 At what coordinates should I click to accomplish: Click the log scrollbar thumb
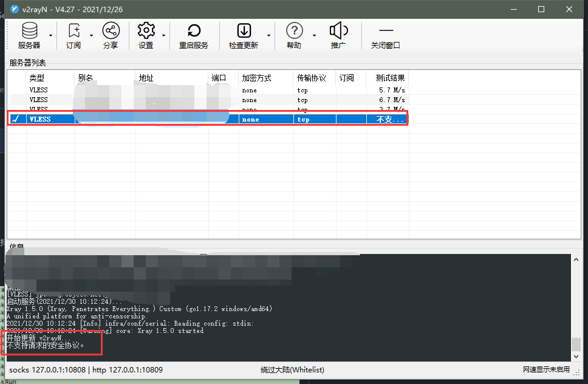(x=576, y=345)
